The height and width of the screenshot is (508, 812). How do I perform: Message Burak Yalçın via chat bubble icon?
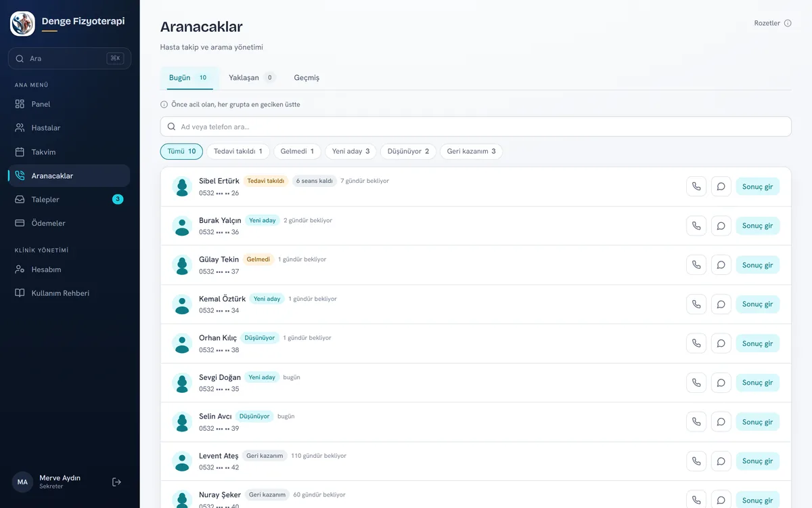pyautogui.click(x=721, y=226)
